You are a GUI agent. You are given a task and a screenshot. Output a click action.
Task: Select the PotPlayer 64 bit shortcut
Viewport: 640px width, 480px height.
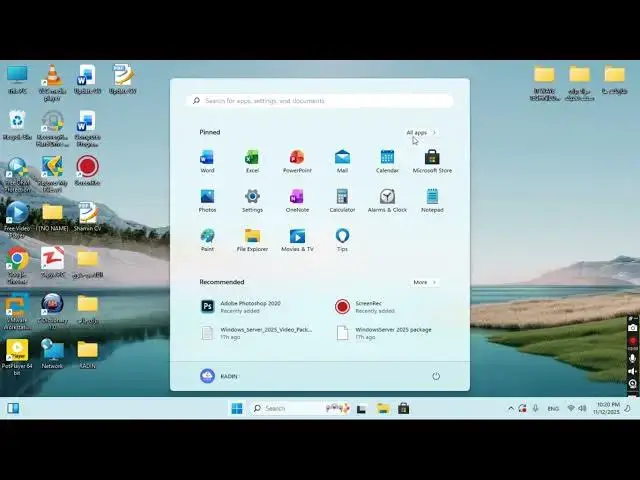(17, 357)
